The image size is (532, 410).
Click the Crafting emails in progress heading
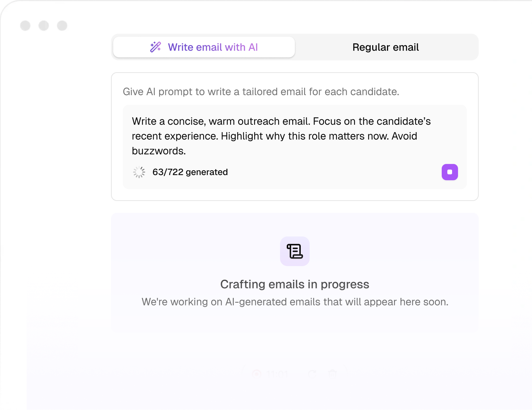click(x=294, y=284)
